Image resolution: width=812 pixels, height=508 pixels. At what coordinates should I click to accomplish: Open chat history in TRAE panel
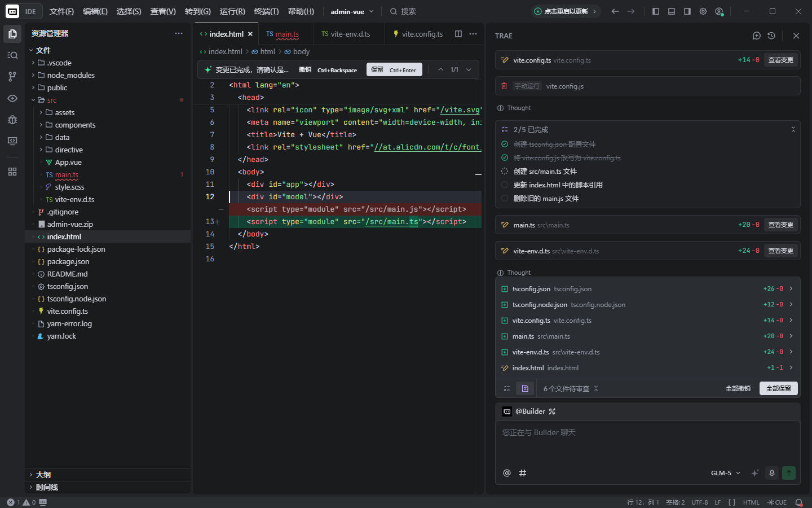coord(771,36)
